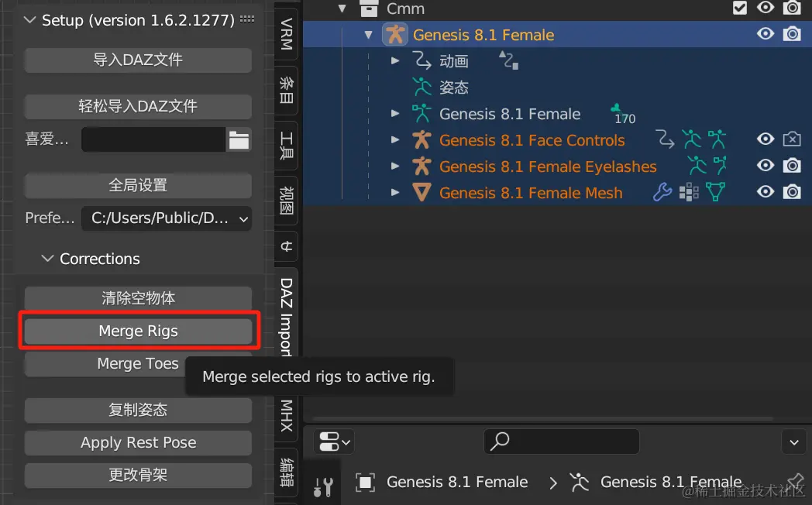Click the action data icon after 动画
Viewport: 812px width, 505px height.
pyautogui.click(x=508, y=60)
